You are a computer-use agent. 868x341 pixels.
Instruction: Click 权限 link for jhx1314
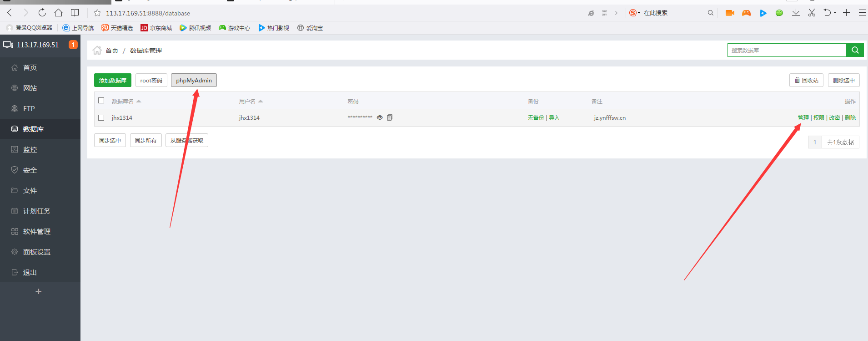click(x=819, y=117)
